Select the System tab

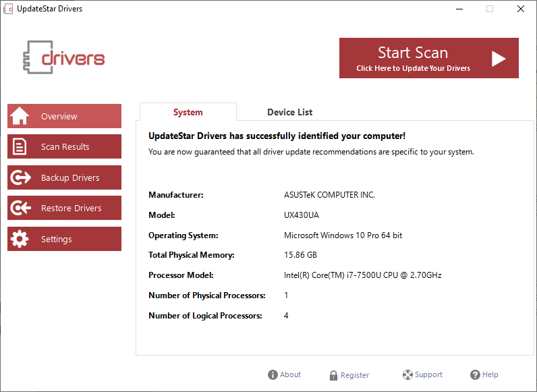188,112
